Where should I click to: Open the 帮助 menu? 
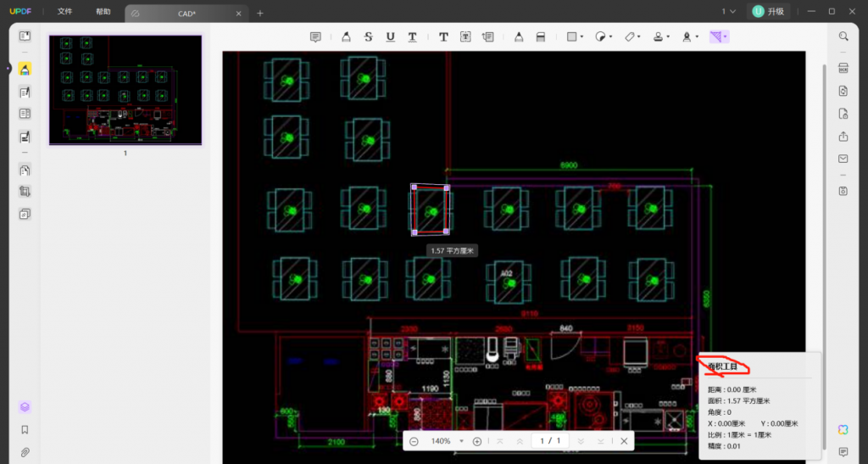point(103,12)
